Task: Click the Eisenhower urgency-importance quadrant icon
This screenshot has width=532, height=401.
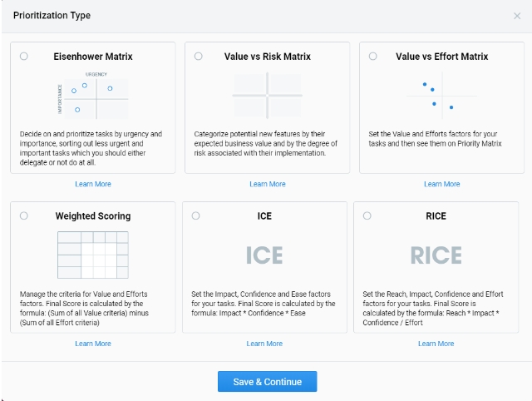Action: (x=92, y=97)
